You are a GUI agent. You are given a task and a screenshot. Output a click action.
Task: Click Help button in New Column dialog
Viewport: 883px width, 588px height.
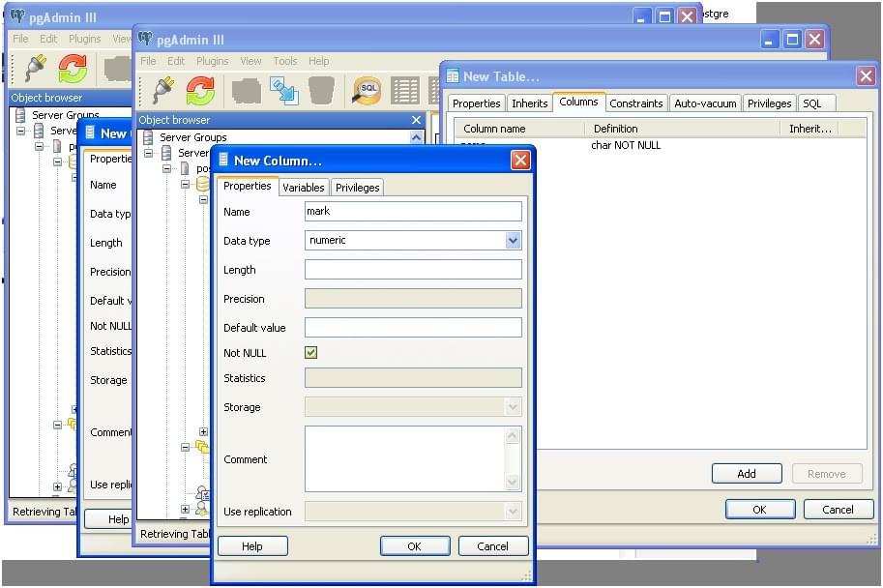[x=252, y=546]
